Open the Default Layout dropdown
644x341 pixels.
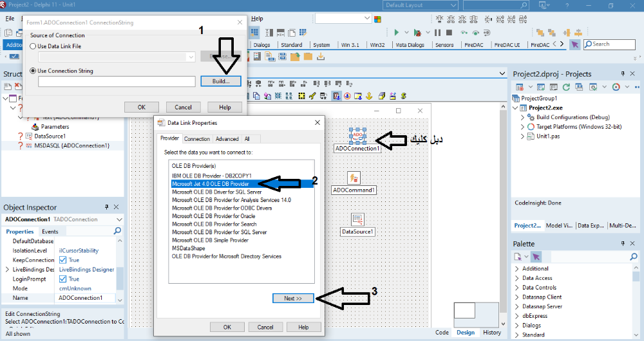pos(453,5)
